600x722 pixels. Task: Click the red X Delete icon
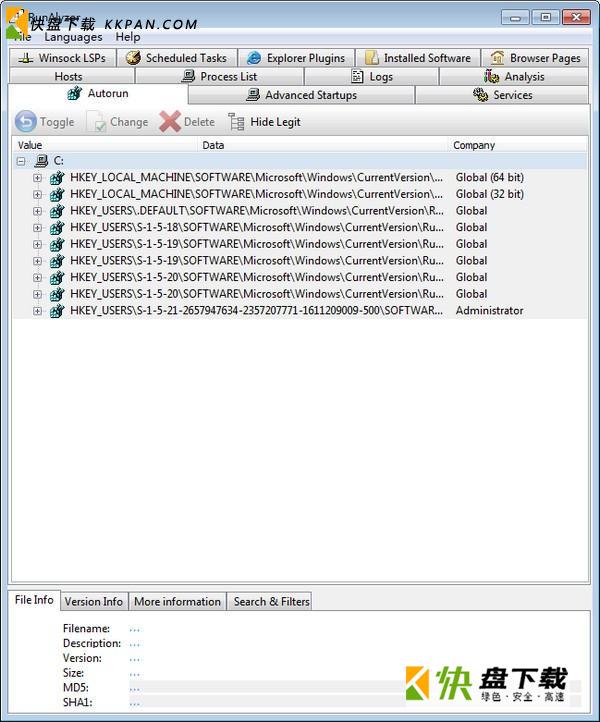click(x=169, y=122)
